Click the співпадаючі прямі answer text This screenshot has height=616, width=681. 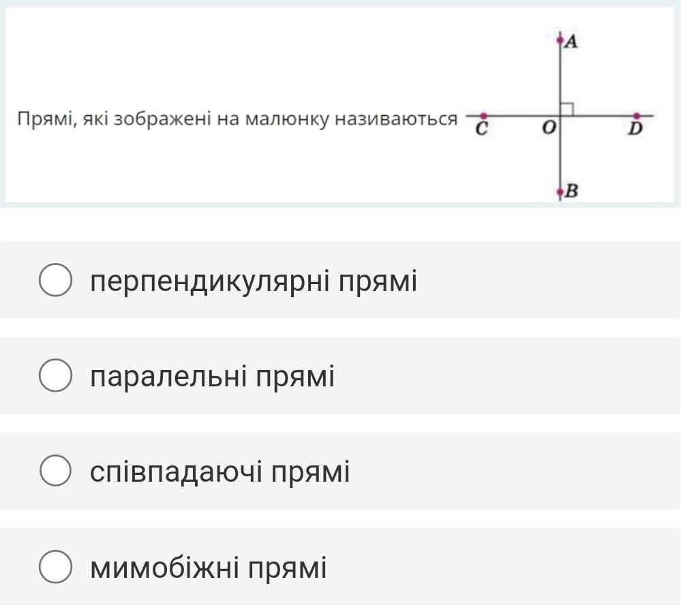[x=220, y=472]
